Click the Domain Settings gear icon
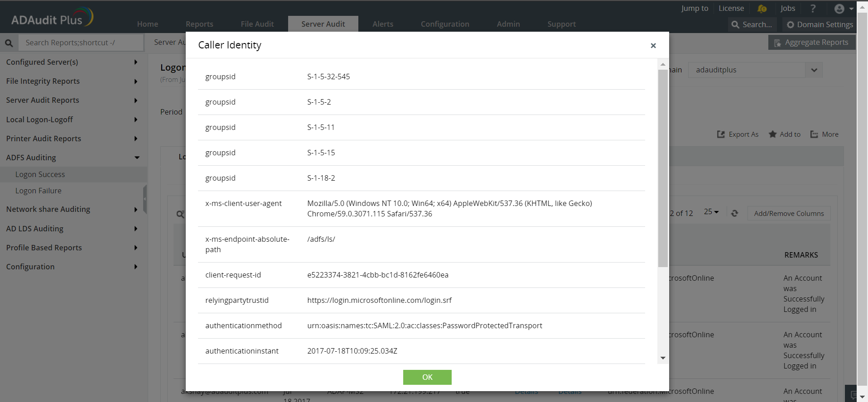This screenshot has height=402, width=868. coord(791,25)
